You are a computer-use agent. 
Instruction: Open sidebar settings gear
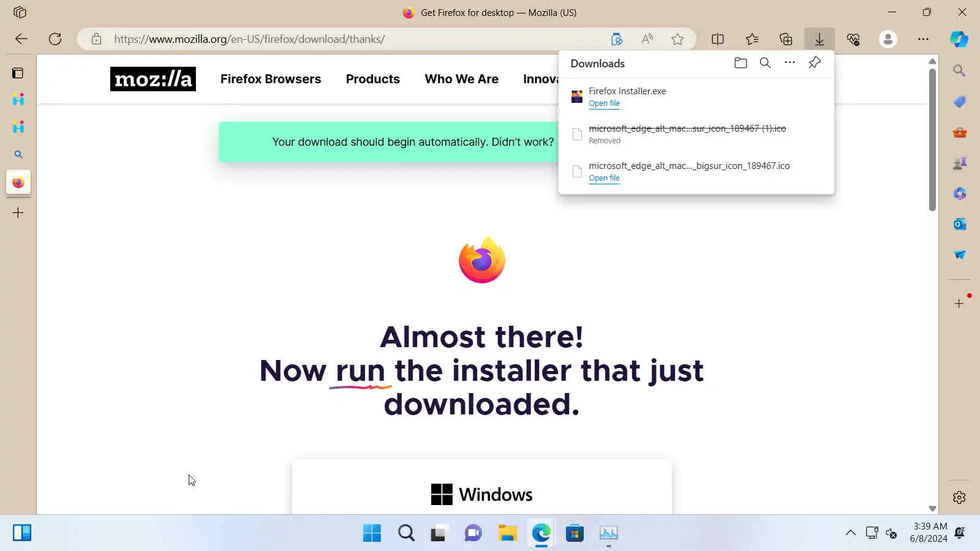[x=959, y=497]
